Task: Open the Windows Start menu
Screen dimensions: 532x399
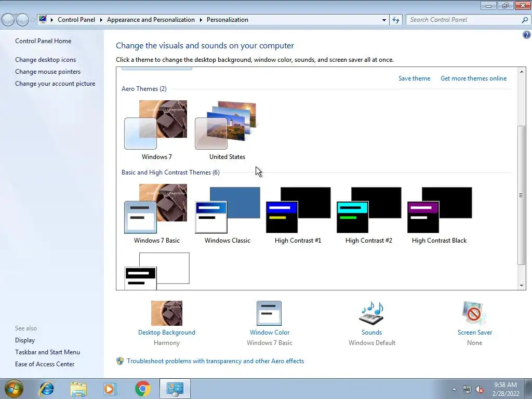Action: (x=14, y=389)
